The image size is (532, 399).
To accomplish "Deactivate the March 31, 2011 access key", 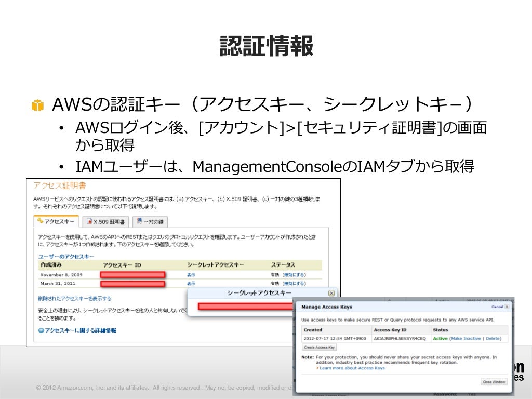I will pyautogui.click(x=295, y=283).
